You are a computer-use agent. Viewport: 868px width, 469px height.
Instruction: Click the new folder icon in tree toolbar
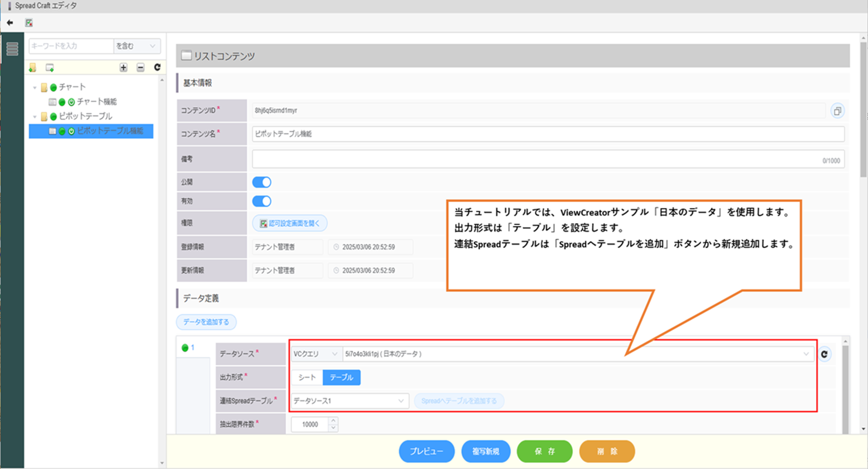[x=33, y=68]
